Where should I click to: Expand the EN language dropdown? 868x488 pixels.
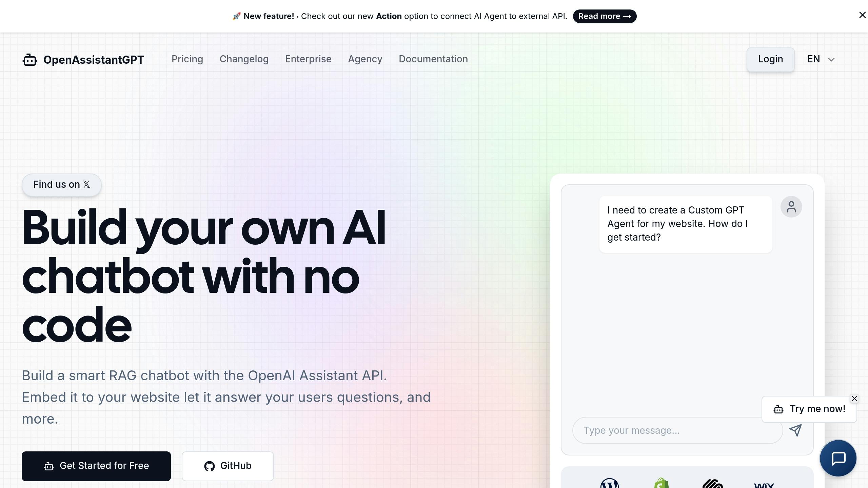point(821,59)
